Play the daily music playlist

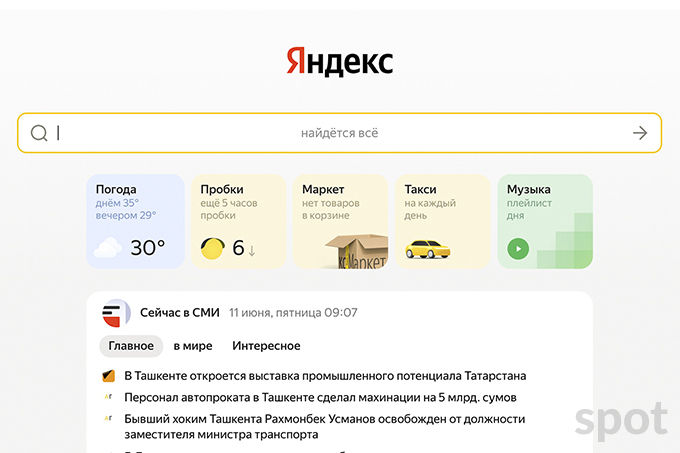coord(517,248)
